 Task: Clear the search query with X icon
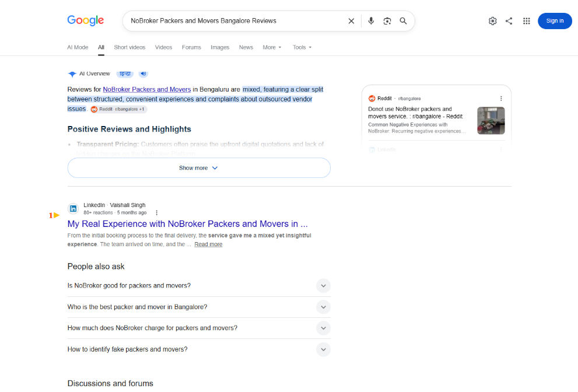point(351,21)
